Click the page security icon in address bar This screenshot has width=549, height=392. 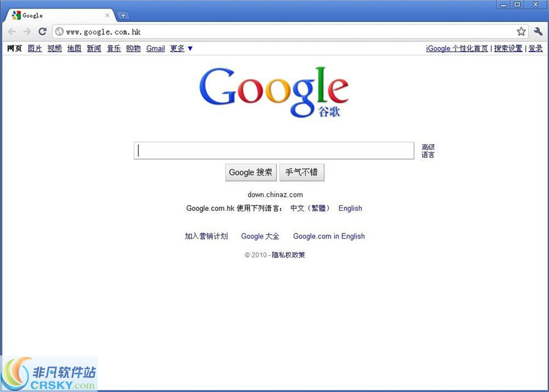pos(58,32)
